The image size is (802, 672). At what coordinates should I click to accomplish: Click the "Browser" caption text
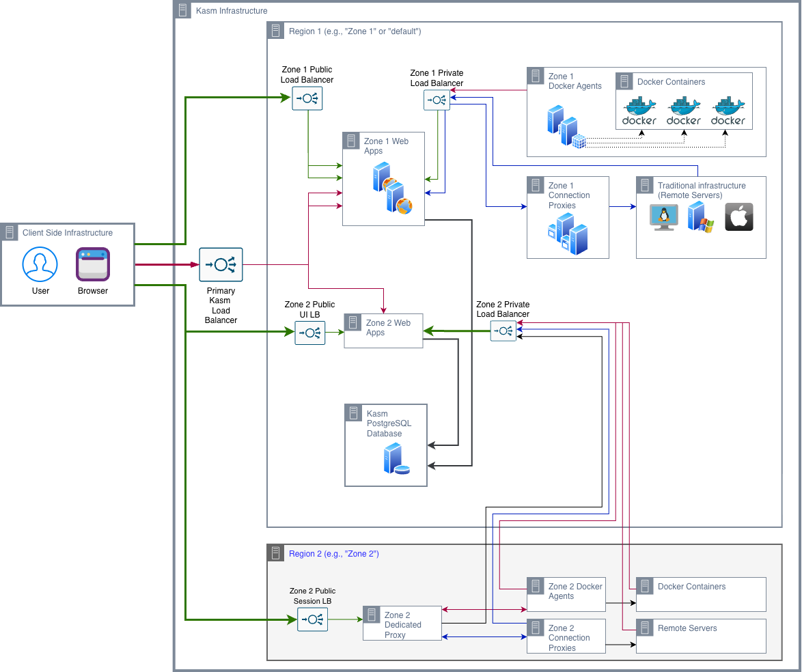point(93,291)
